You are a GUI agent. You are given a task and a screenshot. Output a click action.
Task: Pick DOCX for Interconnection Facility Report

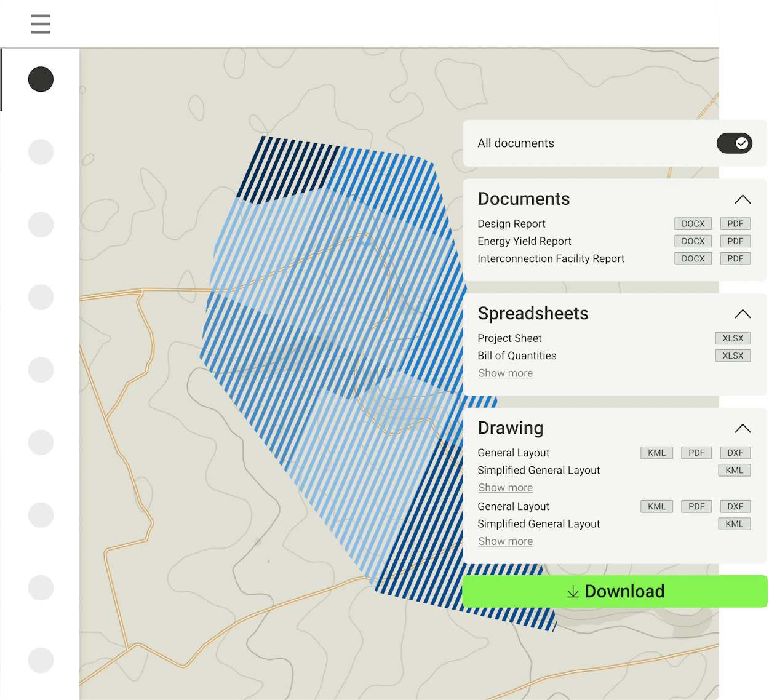(x=693, y=258)
